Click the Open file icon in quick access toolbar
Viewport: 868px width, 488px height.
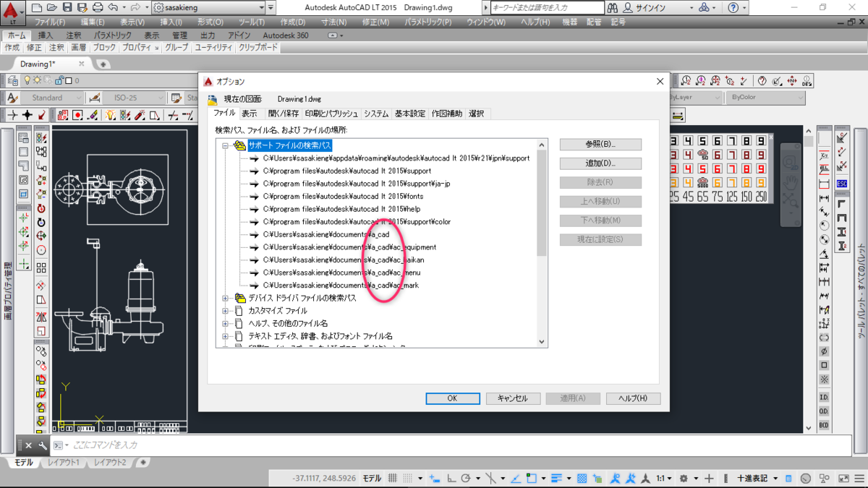click(52, 7)
